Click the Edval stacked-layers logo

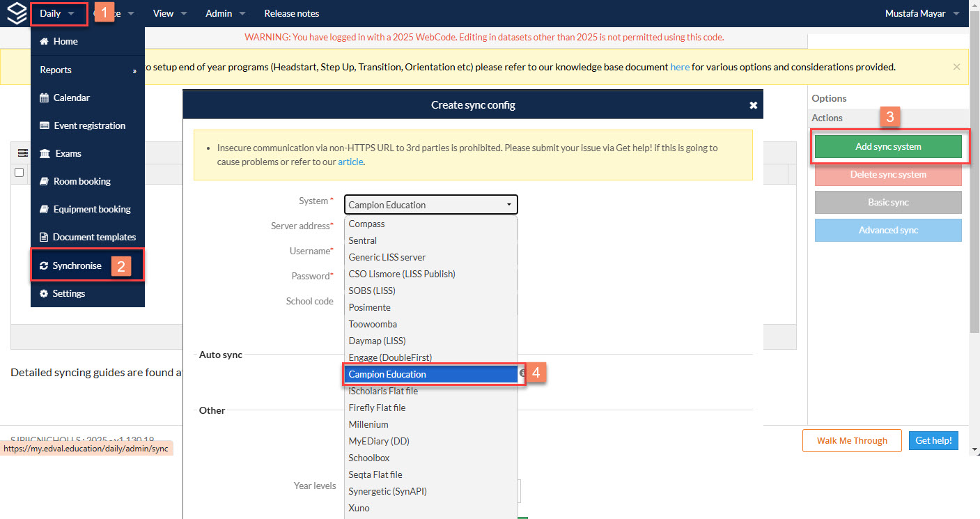16,13
